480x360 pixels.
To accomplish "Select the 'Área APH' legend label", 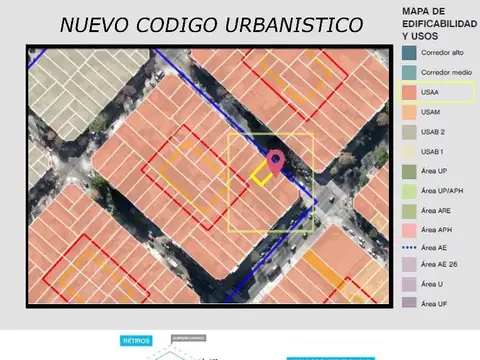I will coord(436,230).
